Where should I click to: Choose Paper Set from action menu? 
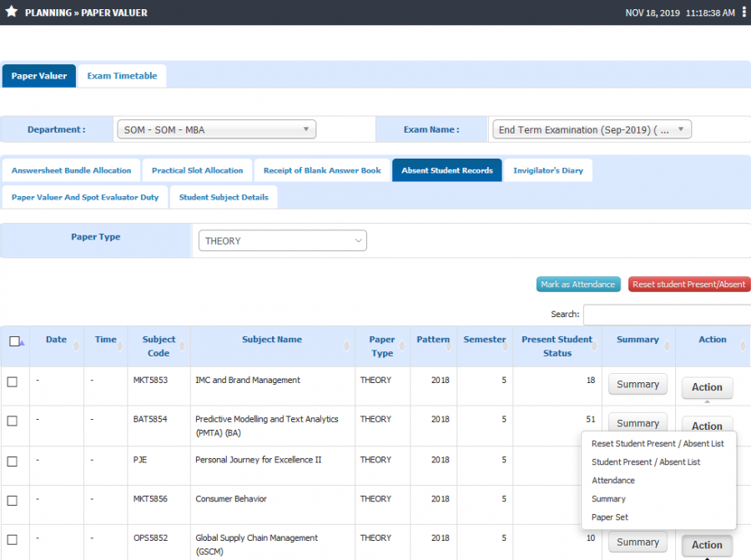(610, 517)
